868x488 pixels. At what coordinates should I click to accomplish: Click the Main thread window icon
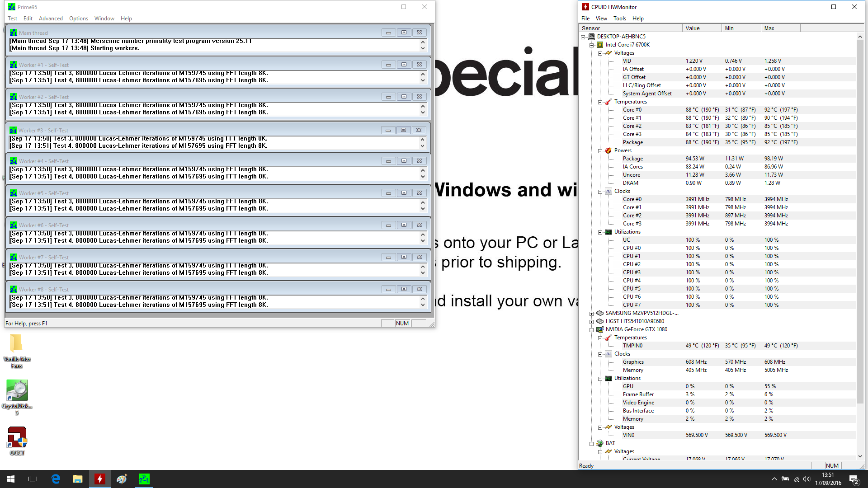tap(14, 33)
